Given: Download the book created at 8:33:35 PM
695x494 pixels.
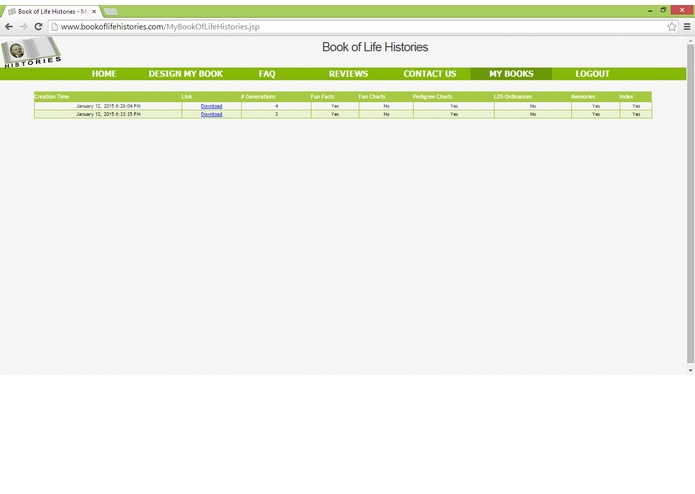Looking at the screenshot, I should pos(211,114).
